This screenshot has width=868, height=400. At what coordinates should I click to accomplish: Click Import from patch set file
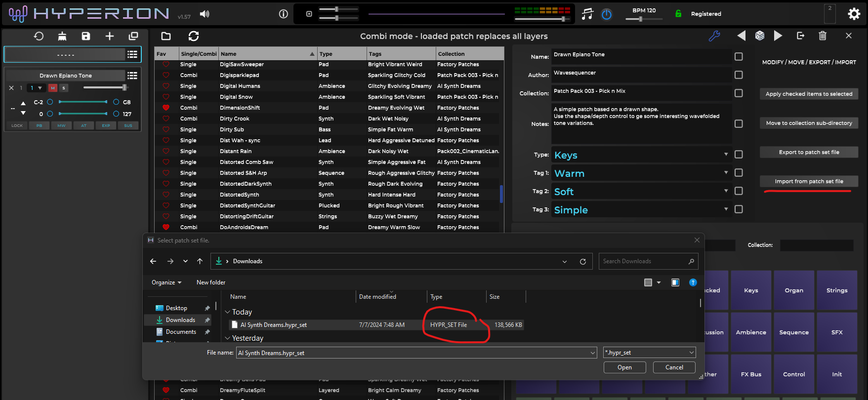809,181
